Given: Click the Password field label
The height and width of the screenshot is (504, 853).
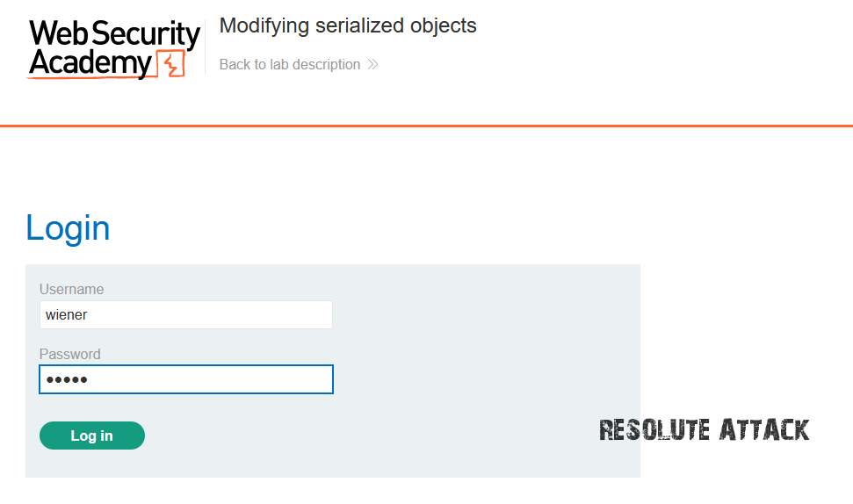Looking at the screenshot, I should point(69,354).
